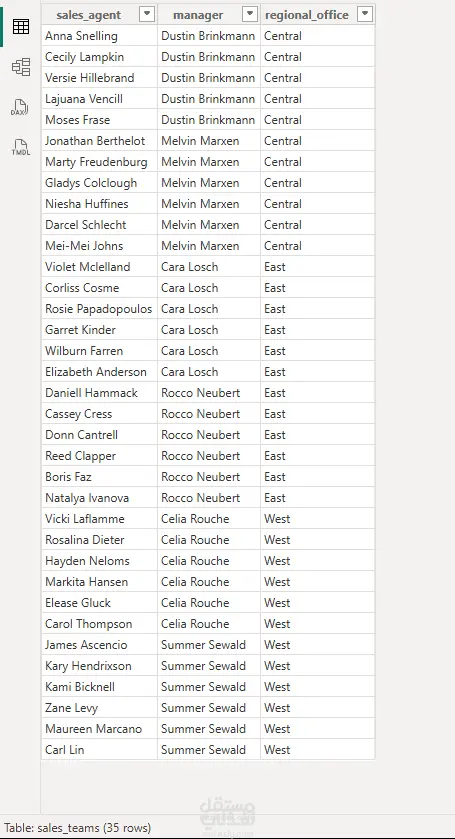The image size is (455, 839).
Task: Expand the manager column filter dropdown
Action: (249, 14)
